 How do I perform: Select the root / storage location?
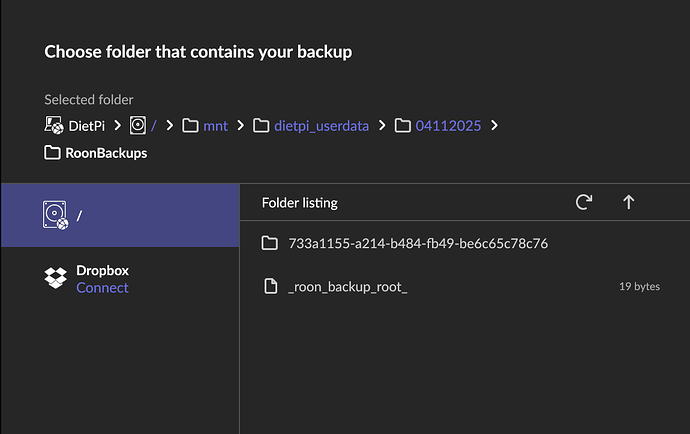[120, 214]
